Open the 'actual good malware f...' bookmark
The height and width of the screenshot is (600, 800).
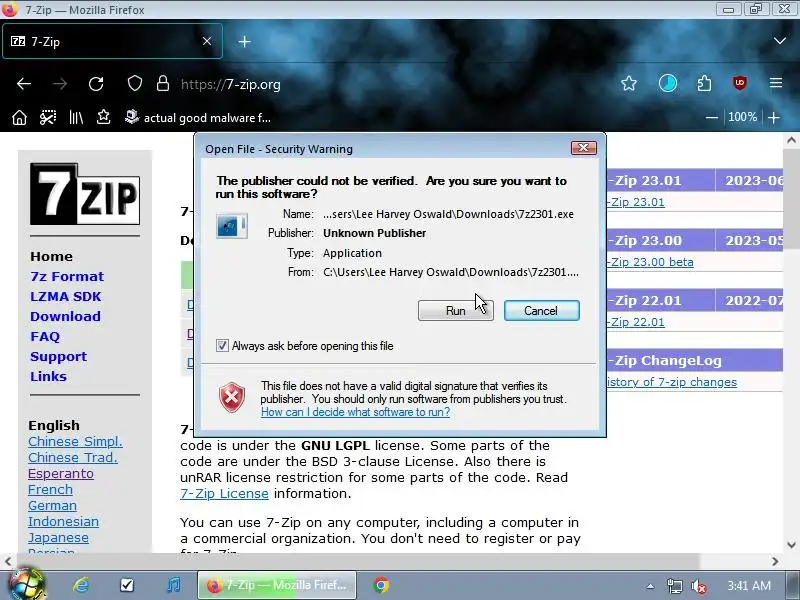(198, 118)
